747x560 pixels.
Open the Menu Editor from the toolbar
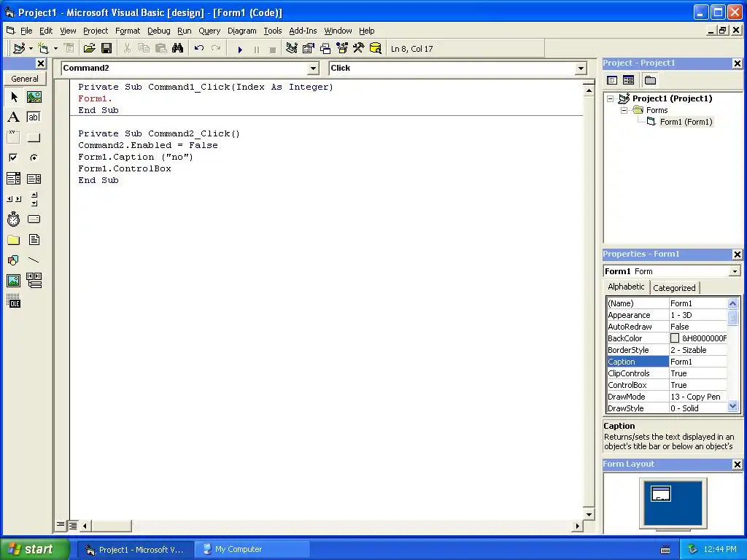point(69,48)
